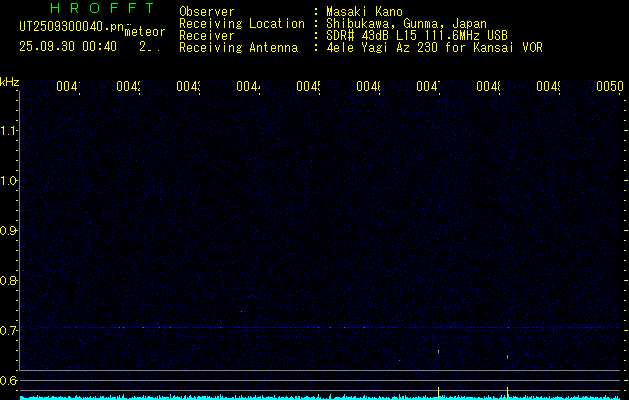The width and height of the screenshot is (629, 400).
Task: Click the 0.8 kHz frequency tick
Action: point(9,281)
